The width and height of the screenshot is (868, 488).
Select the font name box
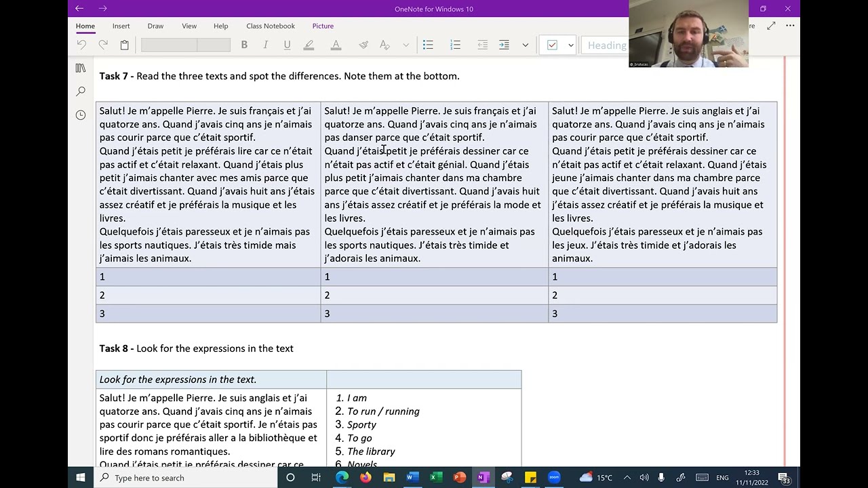coord(169,45)
